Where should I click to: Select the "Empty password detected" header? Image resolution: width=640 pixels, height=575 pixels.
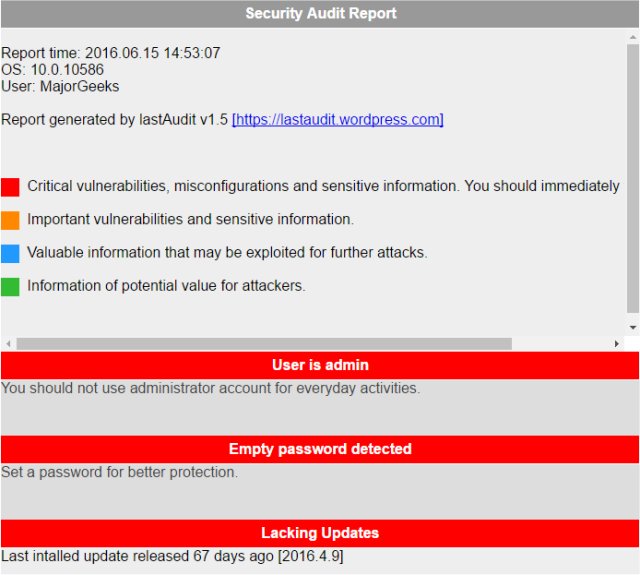coord(320,449)
